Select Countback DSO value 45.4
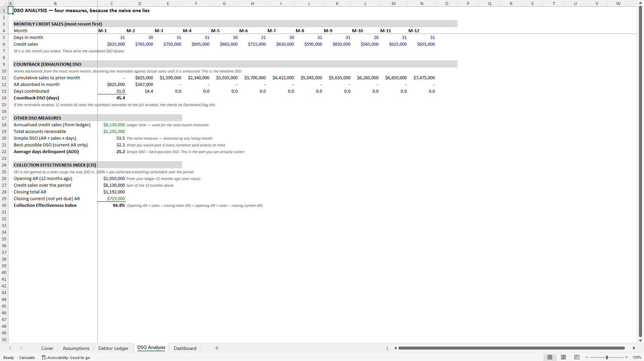The width and height of the screenshot is (644, 361). [x=111, y=98]
